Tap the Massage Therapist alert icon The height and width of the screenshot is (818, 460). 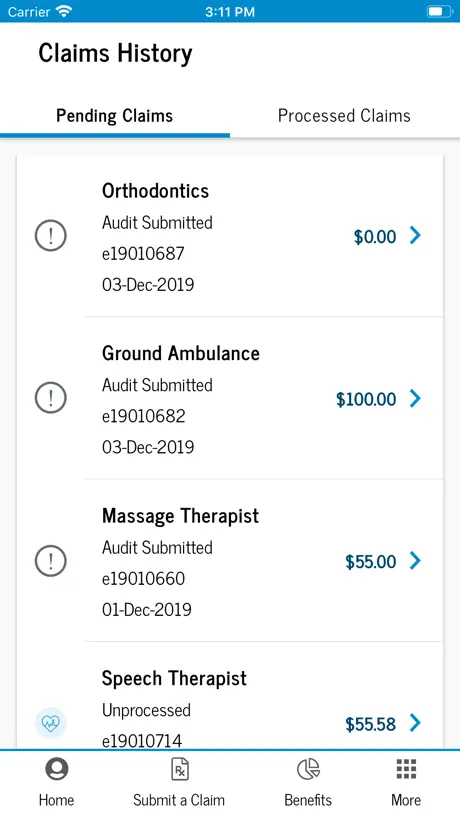click(x=51, y=561)
